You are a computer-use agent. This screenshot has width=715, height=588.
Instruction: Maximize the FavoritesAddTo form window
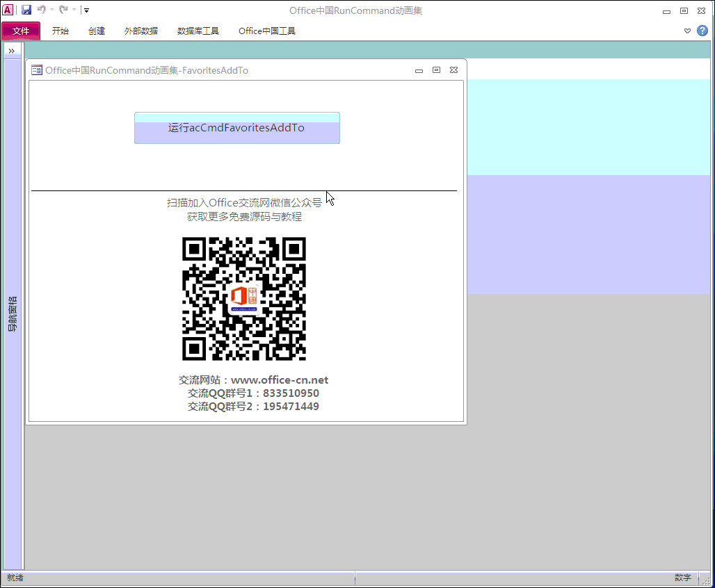pyautogui.click(x=436, y=70)
